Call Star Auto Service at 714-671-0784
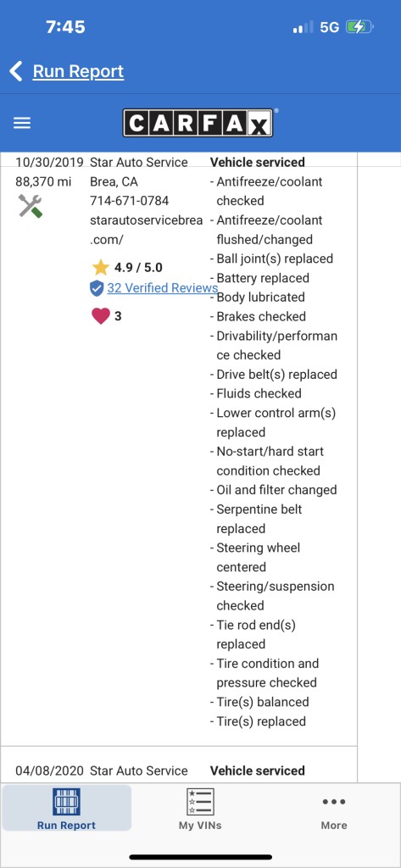The width and height of the screenshot is (401, 868). point(130,200)
